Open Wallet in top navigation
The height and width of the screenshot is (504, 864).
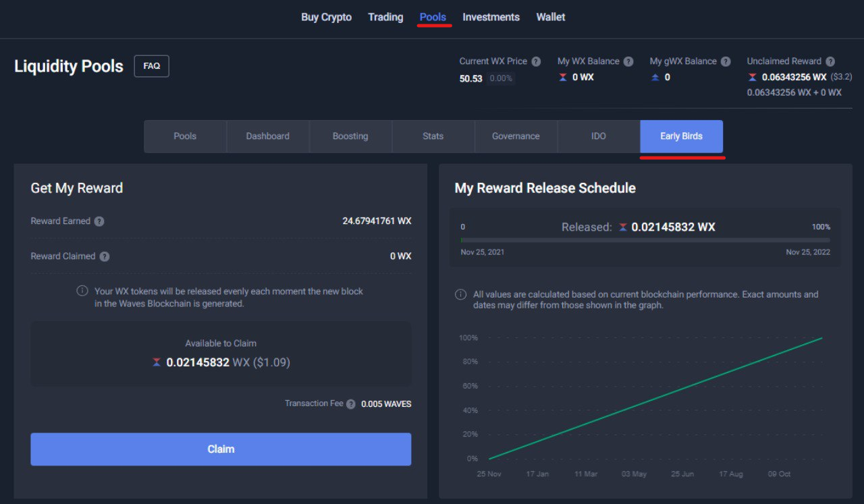[x=551, y=17]
